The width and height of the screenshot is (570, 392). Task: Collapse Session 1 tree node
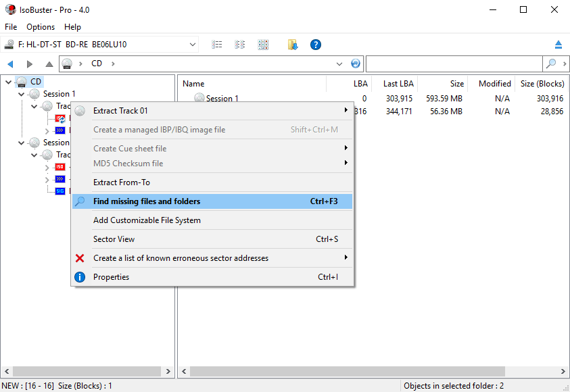21,94
